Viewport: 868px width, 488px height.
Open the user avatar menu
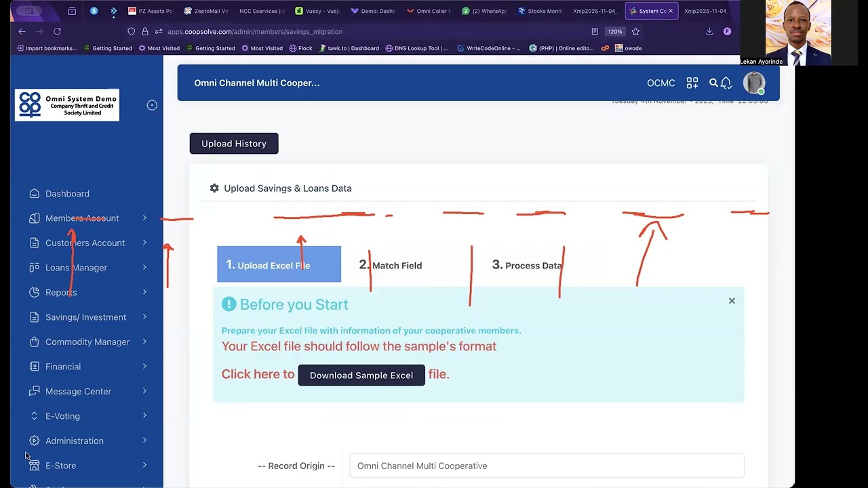pyautogui.click(x=754, y=83)
